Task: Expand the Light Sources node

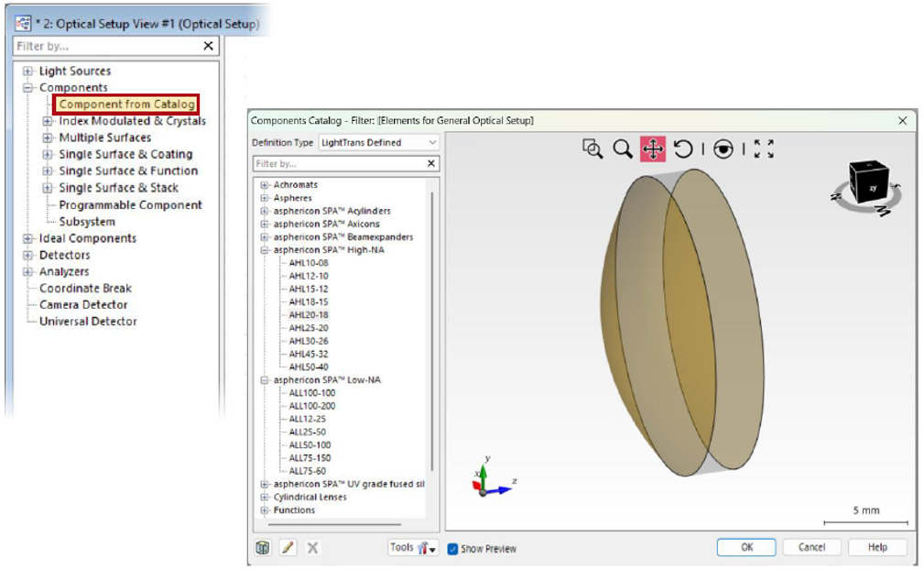Action: pos(27,71)
